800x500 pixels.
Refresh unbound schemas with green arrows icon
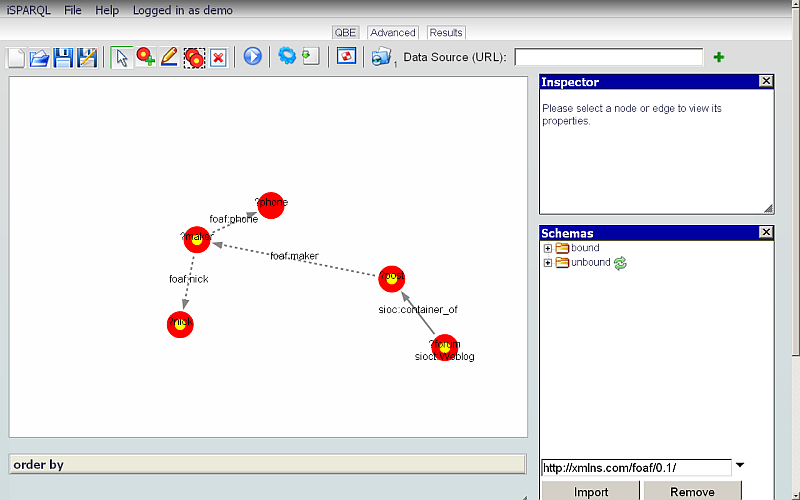point(620,263)
